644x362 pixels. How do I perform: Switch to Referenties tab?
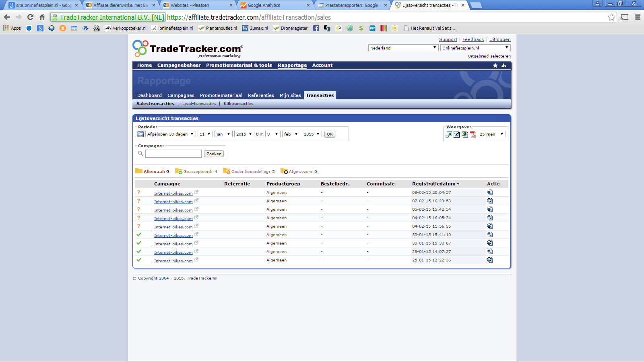coord(261,95)
